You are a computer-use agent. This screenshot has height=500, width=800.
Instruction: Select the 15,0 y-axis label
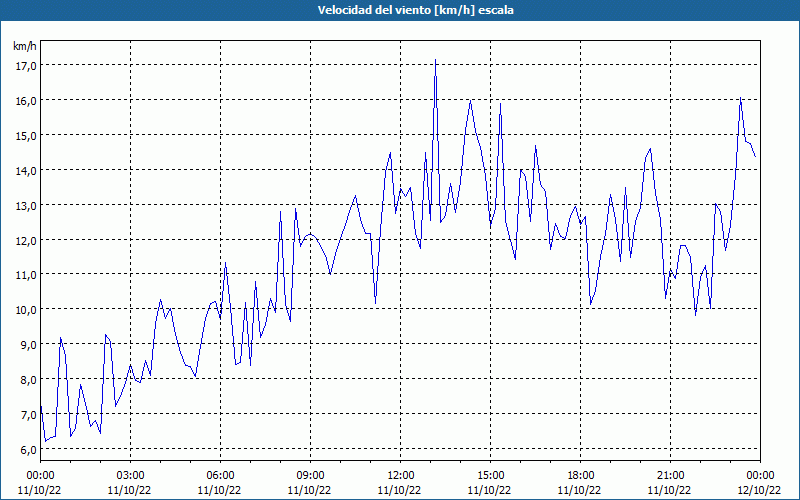pyautogui.click(x=26, y=136)
